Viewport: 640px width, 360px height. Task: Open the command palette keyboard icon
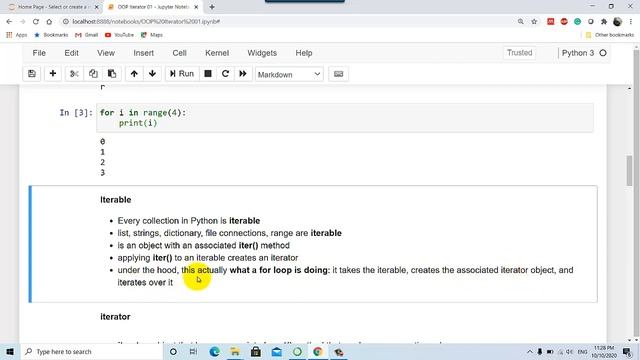point(338,74)
